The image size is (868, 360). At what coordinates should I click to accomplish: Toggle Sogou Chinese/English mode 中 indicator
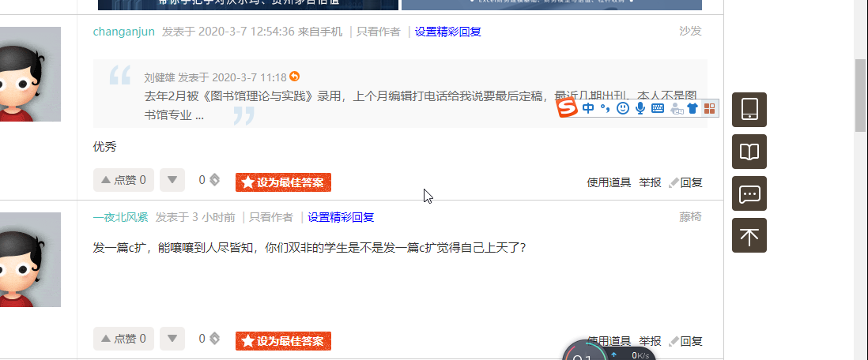[x=588, y=108]
